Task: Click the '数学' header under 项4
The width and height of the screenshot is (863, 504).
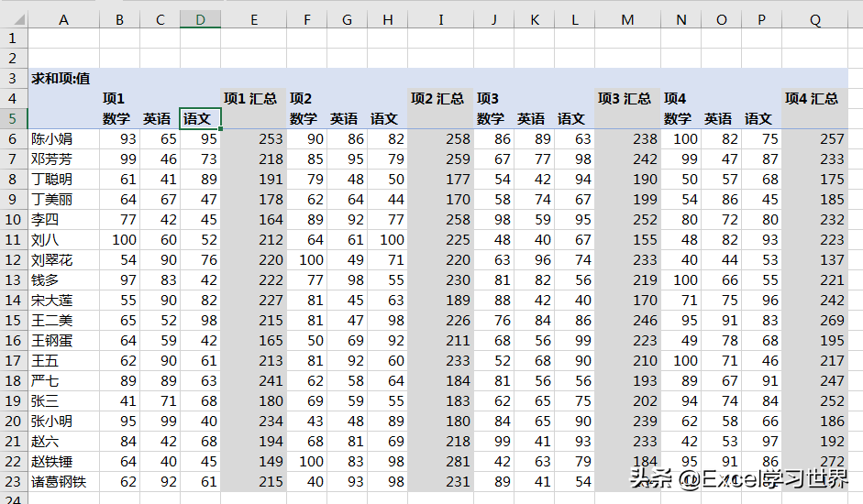Action: click(681, 119)
